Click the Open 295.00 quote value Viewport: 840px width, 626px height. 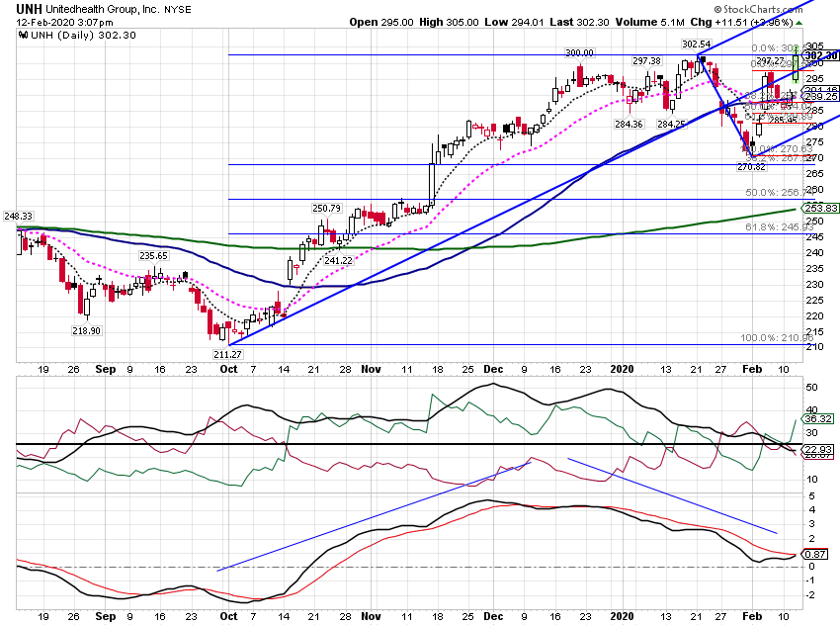[x=381, y=22]
